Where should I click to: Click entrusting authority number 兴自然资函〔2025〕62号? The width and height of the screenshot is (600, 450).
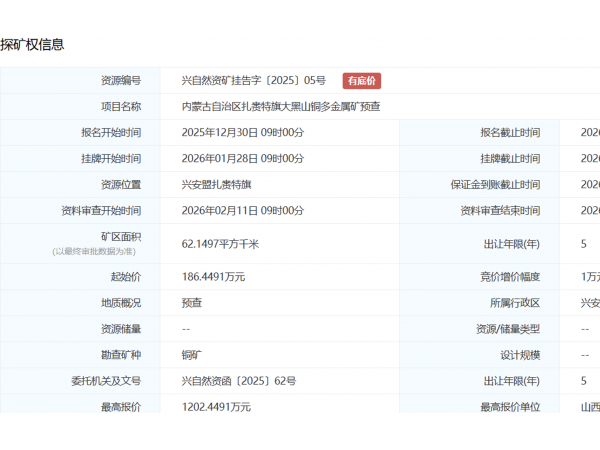coord(239,381)
